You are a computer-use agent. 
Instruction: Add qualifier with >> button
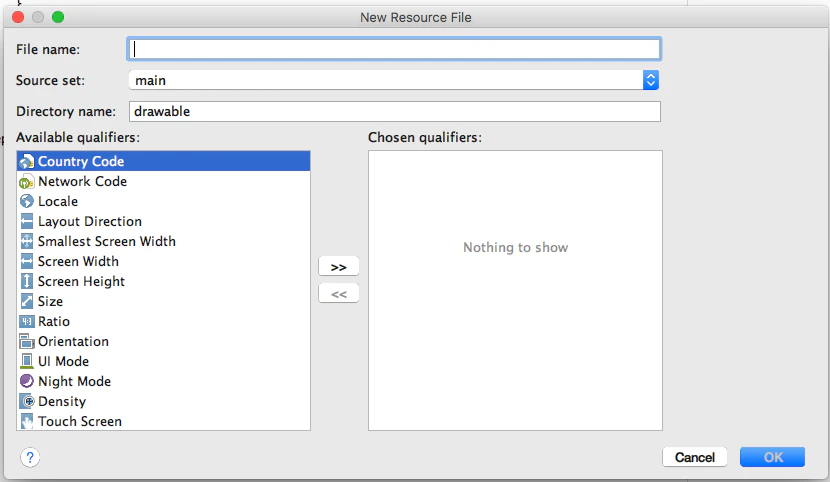point(339,267)
